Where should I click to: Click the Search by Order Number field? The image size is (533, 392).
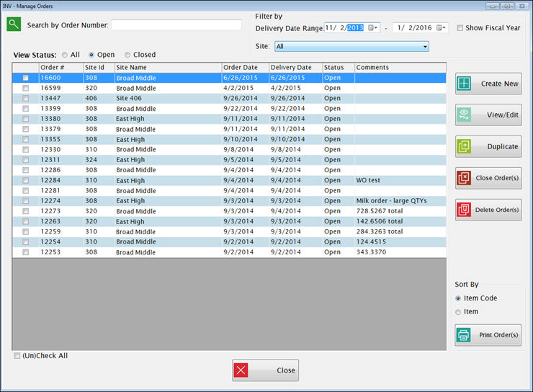176,25
